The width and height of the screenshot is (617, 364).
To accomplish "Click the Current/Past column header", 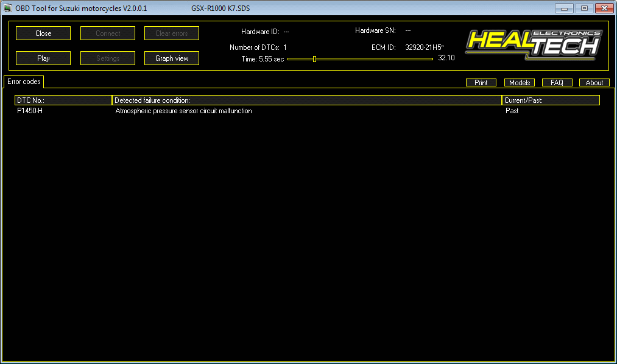I will click(x=551, y=100).
